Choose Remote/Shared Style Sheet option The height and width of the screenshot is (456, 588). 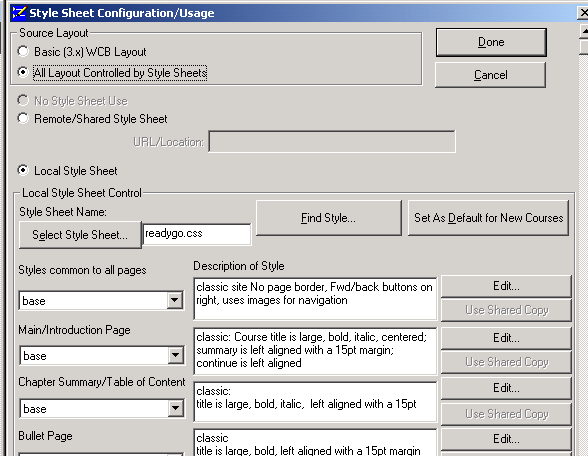pos(23,118)
